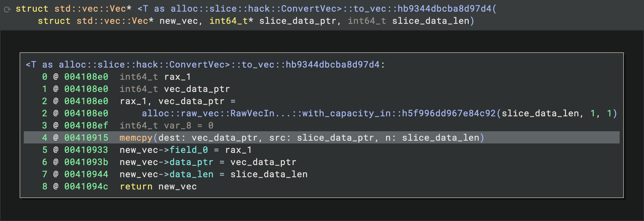Image resolution: width=644 pixels, height=221 pixels.
Task: Click data_len member of new_vec
Action: [x=191, y=174]
